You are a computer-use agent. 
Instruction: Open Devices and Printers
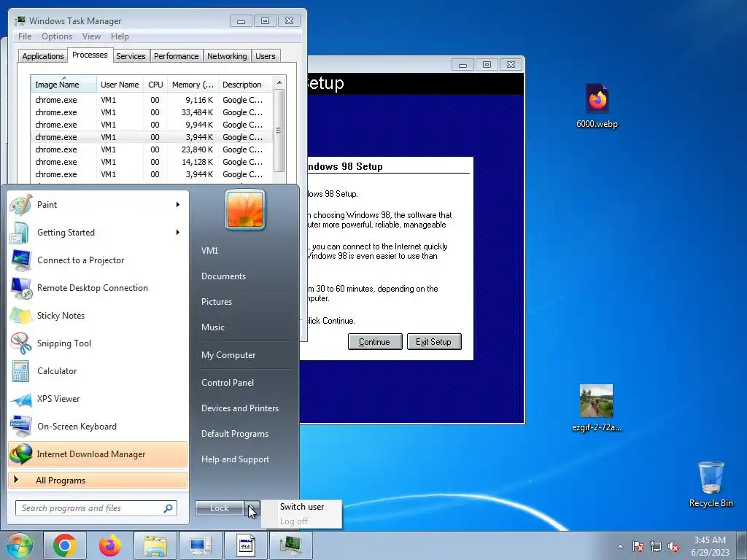click(239, 408)
